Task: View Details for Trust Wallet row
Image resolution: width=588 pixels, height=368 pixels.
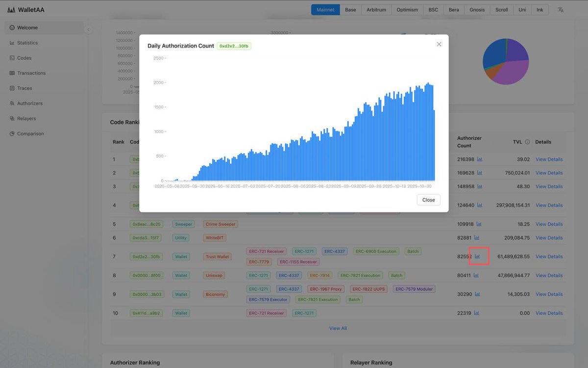Action: tap(549, 257)
